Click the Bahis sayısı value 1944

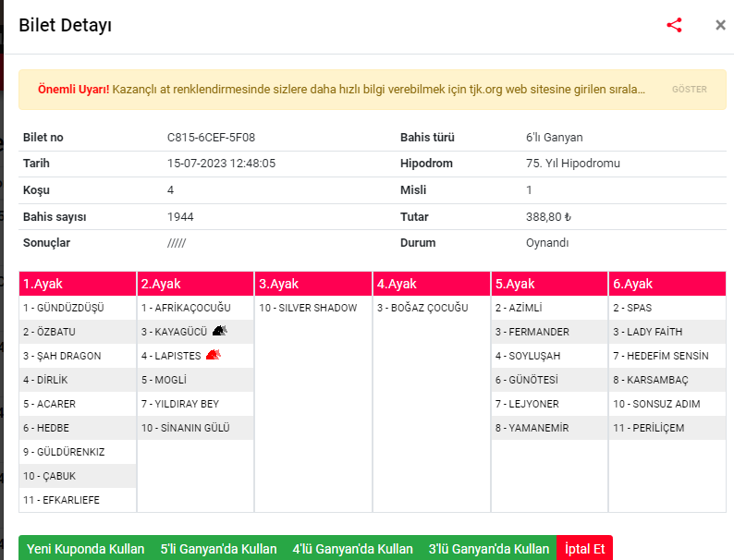(x=180, y=216)
